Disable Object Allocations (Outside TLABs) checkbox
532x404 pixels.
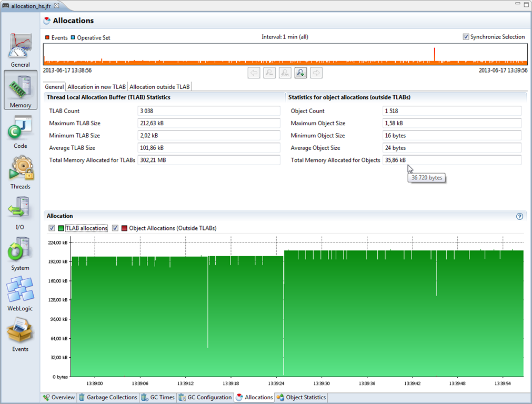[115, 228]
